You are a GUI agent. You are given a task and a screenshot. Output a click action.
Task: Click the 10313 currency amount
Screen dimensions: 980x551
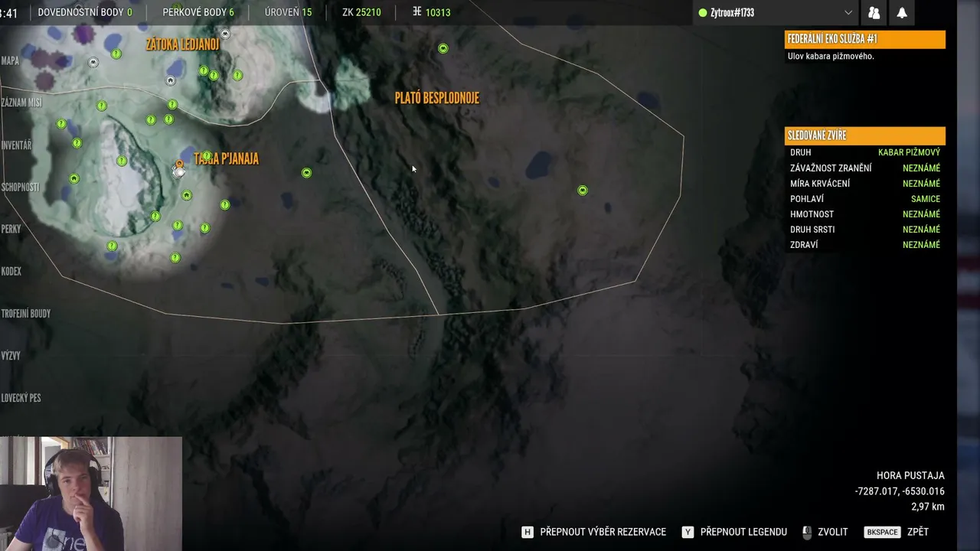438,12
